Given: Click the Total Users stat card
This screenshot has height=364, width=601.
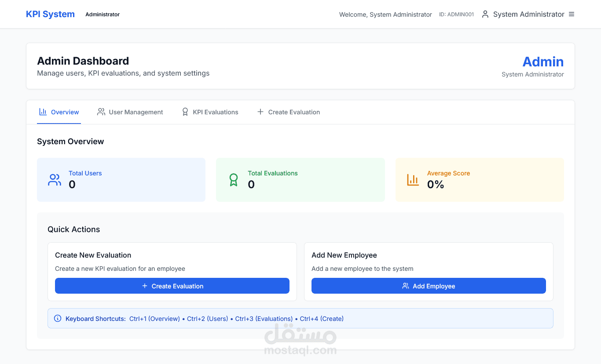Looking at the screenshot, I should (x=121, y=180).
